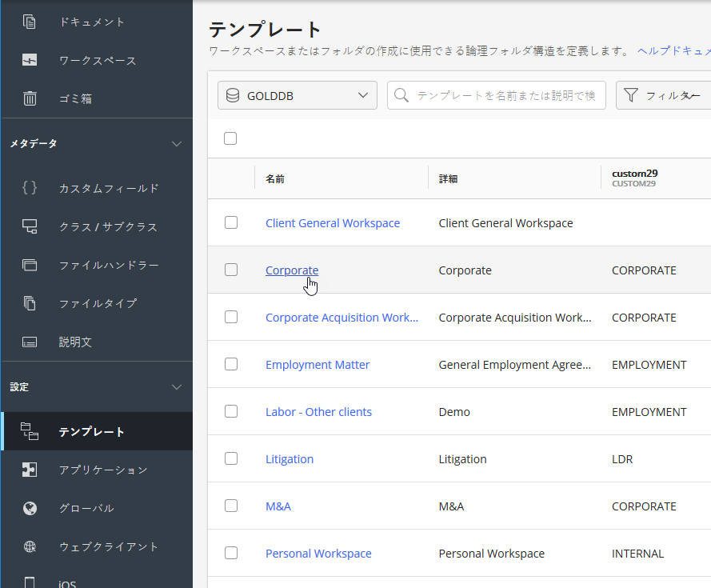Viewport: 711px width, 588px height.
Task: Go to グローバル settings item
Action: click(x=86, y=508)
